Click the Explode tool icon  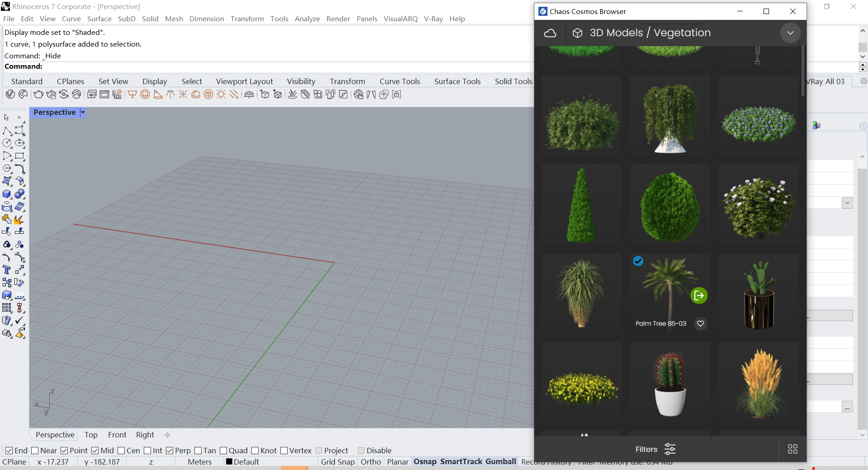pyautogui.click(x=19, y=219)
